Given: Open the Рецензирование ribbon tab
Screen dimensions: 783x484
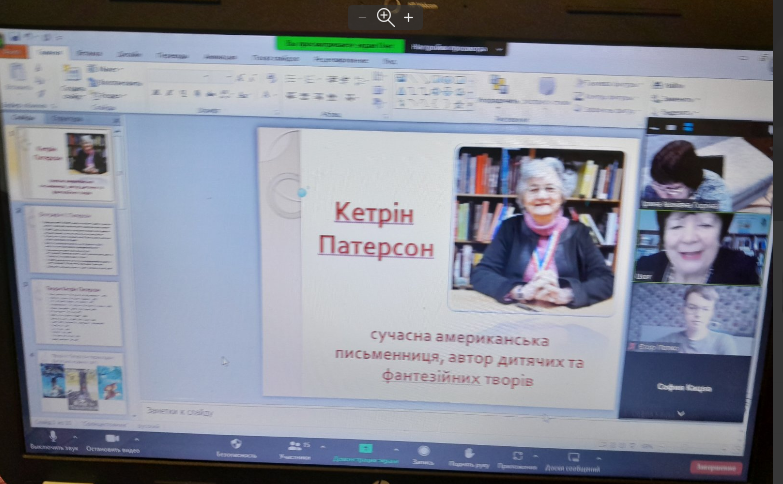Looking at the screenshot, I should [x=342, y=60].
